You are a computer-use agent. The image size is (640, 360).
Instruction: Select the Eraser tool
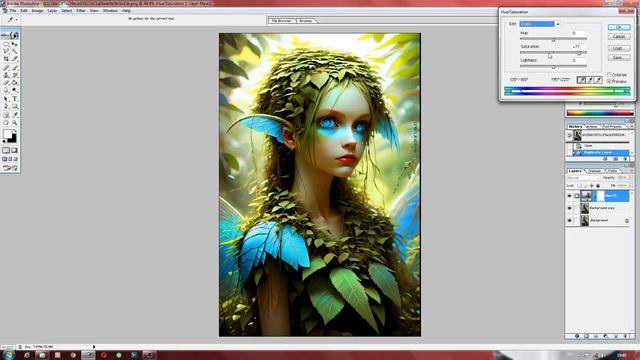[x=6, y=83]
